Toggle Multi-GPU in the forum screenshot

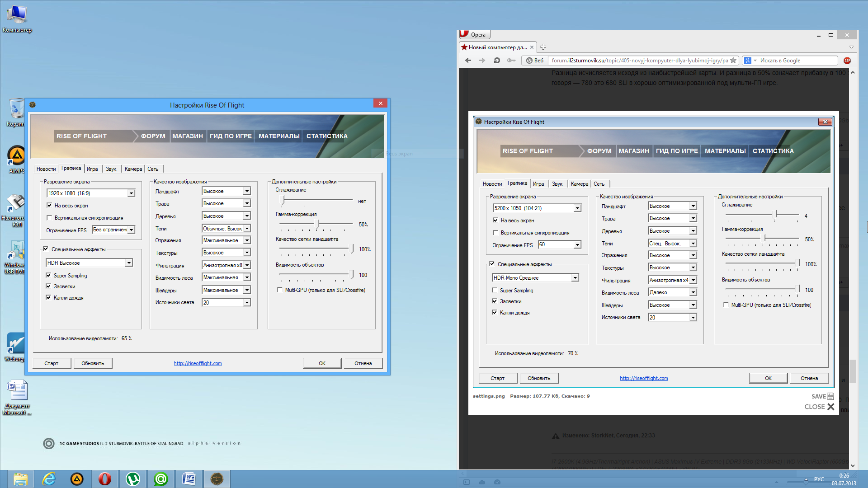coord(726,305)
